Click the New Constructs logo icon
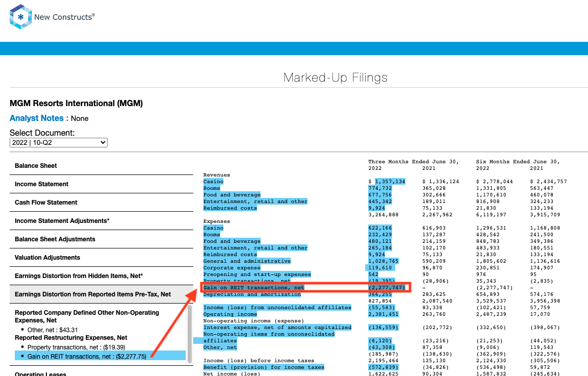Viewport: 588px width, 376px height. [20, 17]
